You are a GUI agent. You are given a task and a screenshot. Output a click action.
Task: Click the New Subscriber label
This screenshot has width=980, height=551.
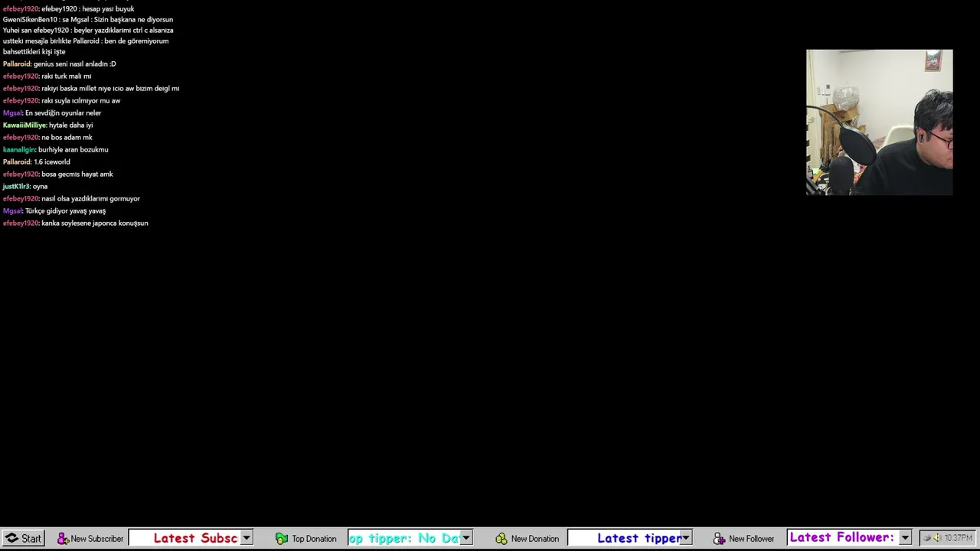pos(96,539)
